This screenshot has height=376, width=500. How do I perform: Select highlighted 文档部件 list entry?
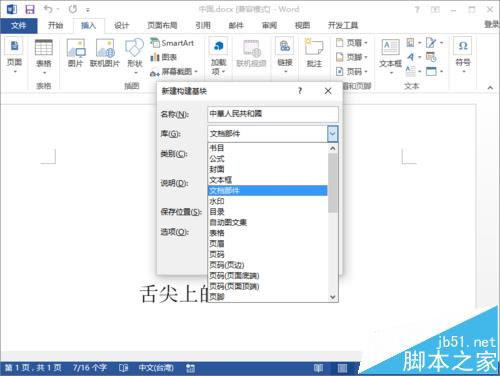click(268, 191)
